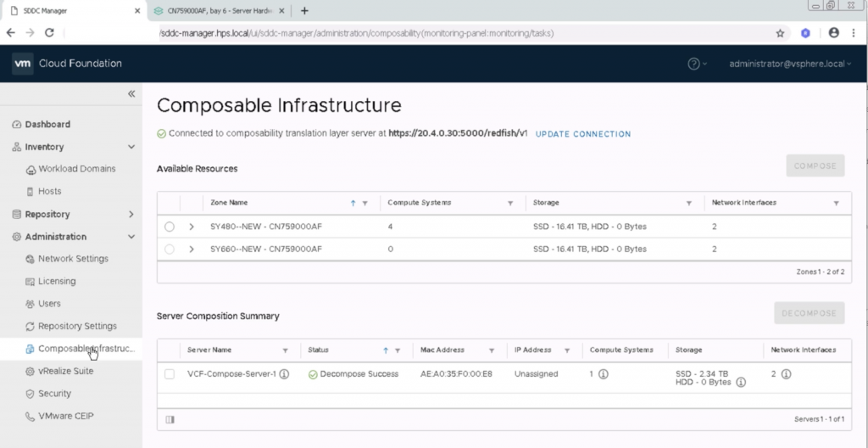The width and height of the screenshot is (868, 448).
Task: Open a new browser tab
Action: pyautogui.click(x=304, y=10)
